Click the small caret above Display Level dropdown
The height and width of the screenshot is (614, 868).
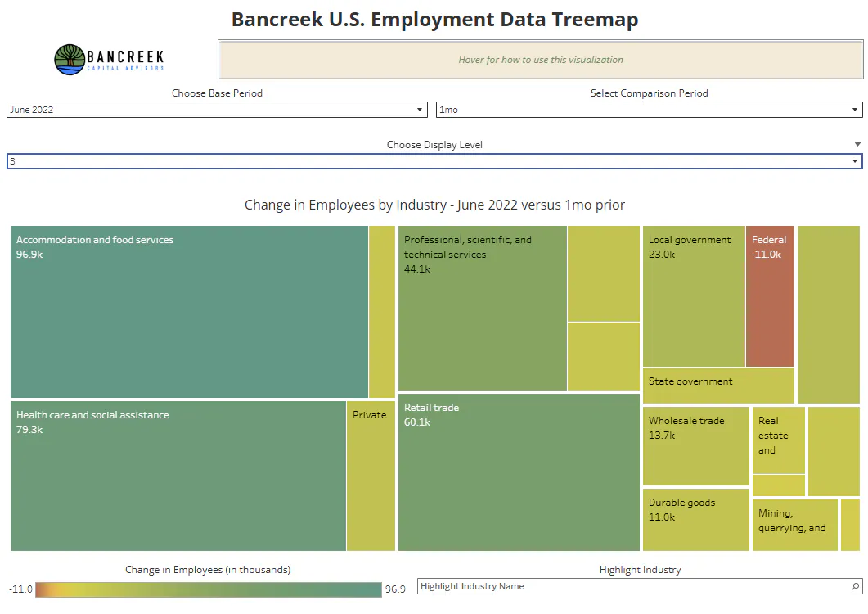(x=857, y=145)
